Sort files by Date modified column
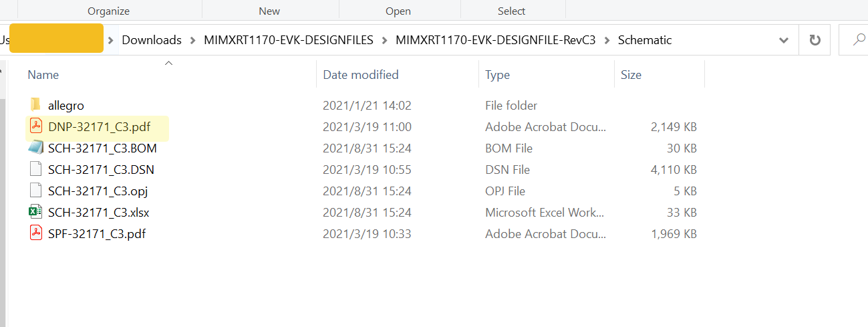This screenshot has width=868, height=327. [x=361, y=75]
